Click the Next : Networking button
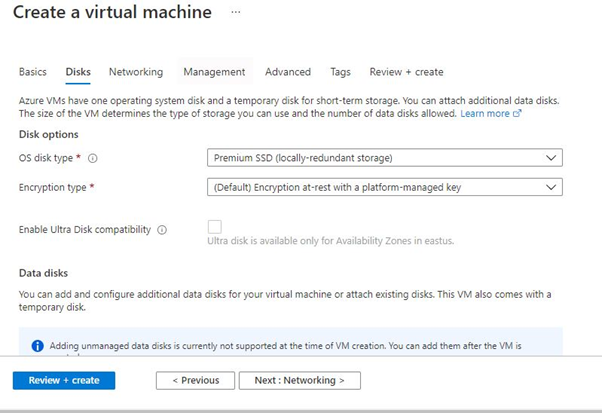Screen dimensions: 602x413 (300, 381)
